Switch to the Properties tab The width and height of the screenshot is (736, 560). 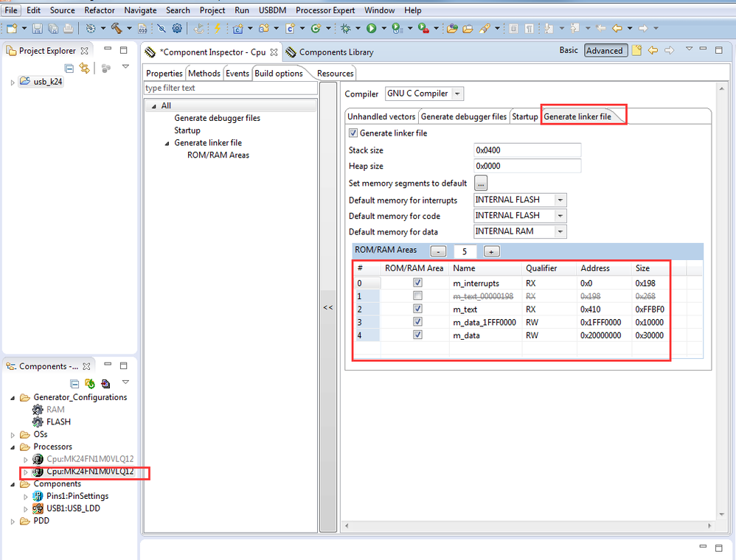pyautogui.click(x=164, y=73)
